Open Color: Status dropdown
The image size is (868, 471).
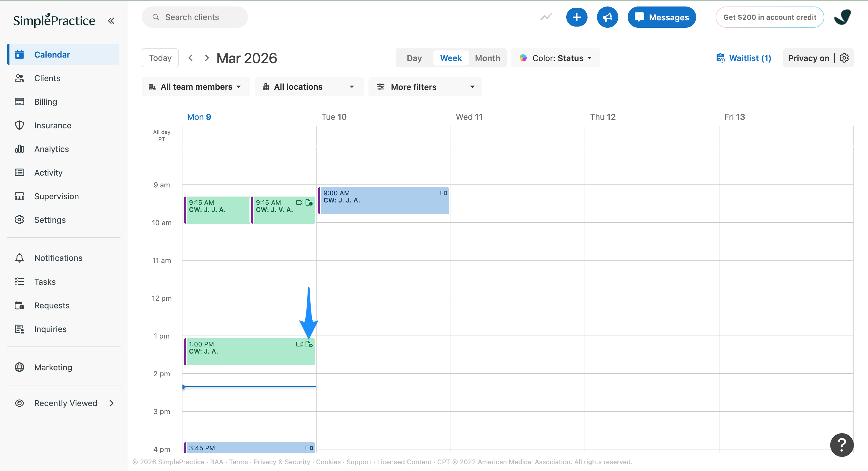pos(555,58)
